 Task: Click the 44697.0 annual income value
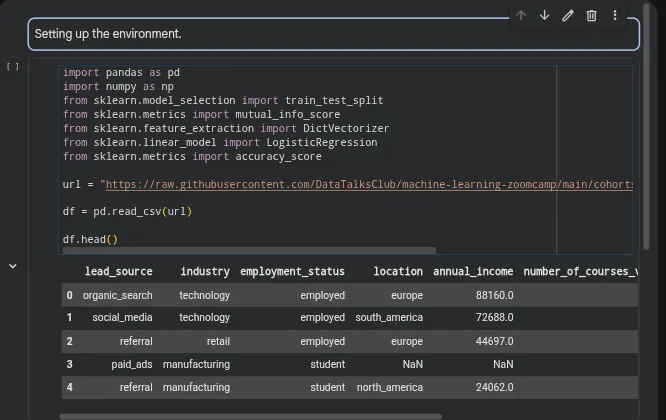tap(494, 341)
